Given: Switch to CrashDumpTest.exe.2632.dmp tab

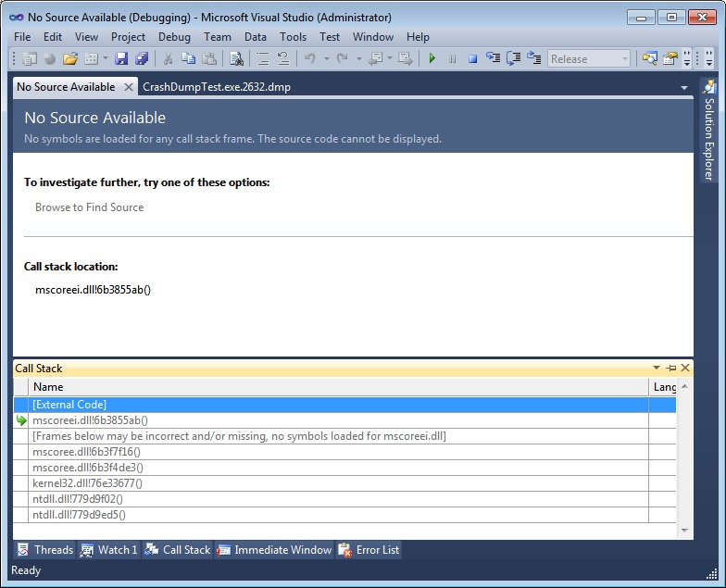Looking at the screenshot, I should click(x=217, y=87).
